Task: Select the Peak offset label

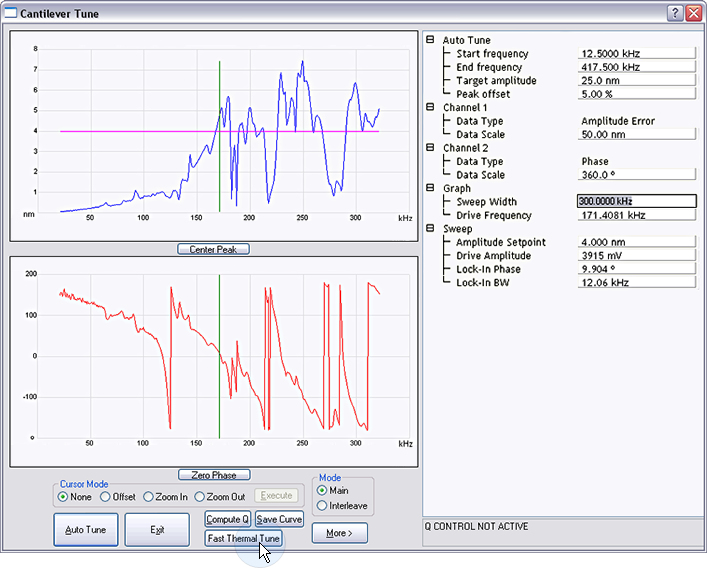Action: (x=483, y=94)
